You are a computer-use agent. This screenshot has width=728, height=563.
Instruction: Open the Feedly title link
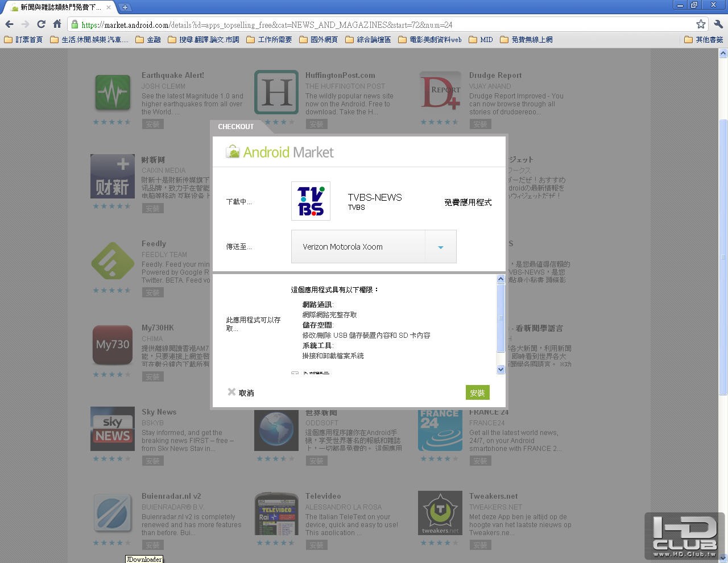154,243
